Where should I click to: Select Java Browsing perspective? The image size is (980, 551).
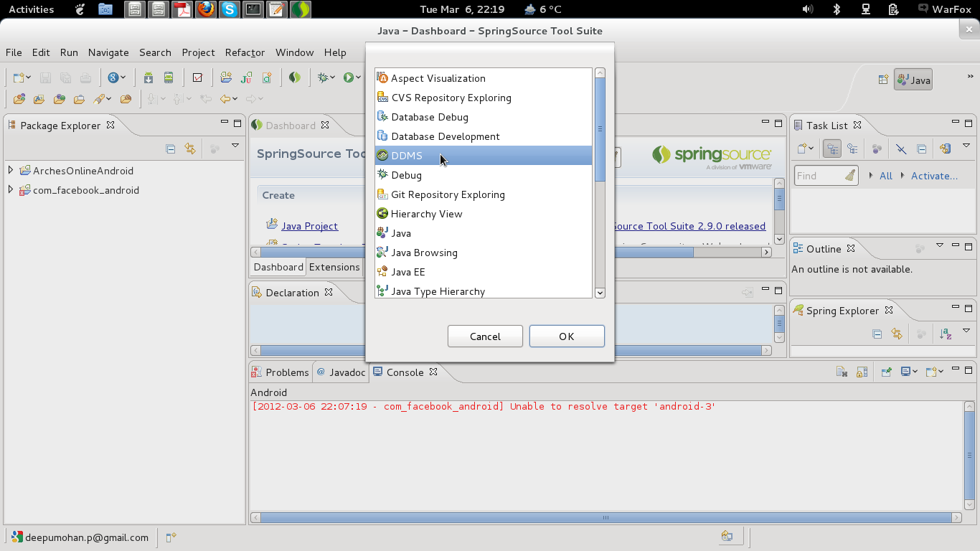click(484, 253)
